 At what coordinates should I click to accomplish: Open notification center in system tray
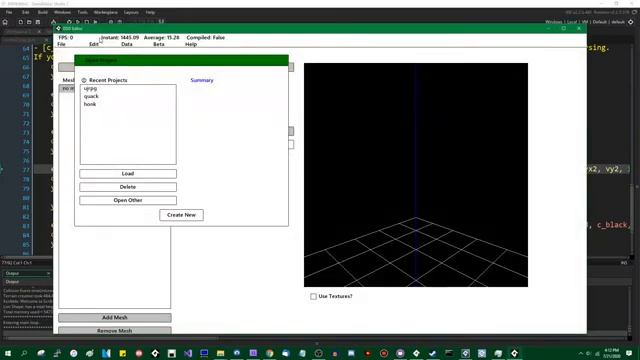coord(629,353)
